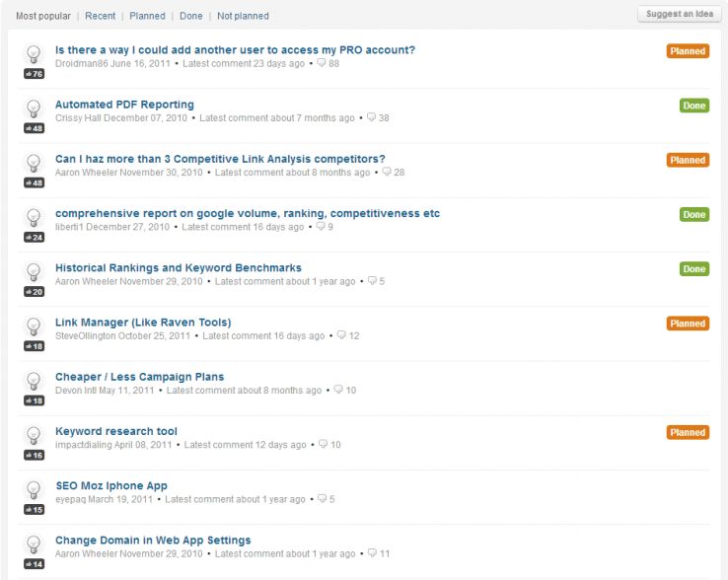
Task: Click Planned status badge on Link Manager
Action: (688, 324)
